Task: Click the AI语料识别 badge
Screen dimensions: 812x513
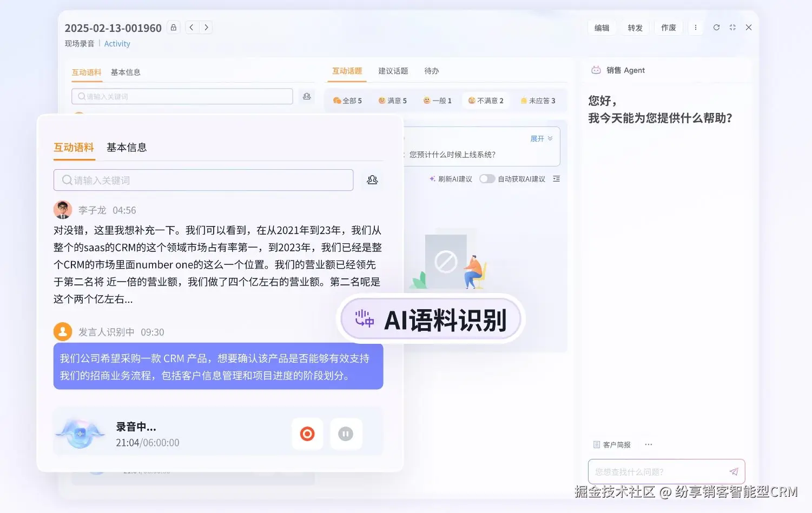Action: (x=431, y=319)
